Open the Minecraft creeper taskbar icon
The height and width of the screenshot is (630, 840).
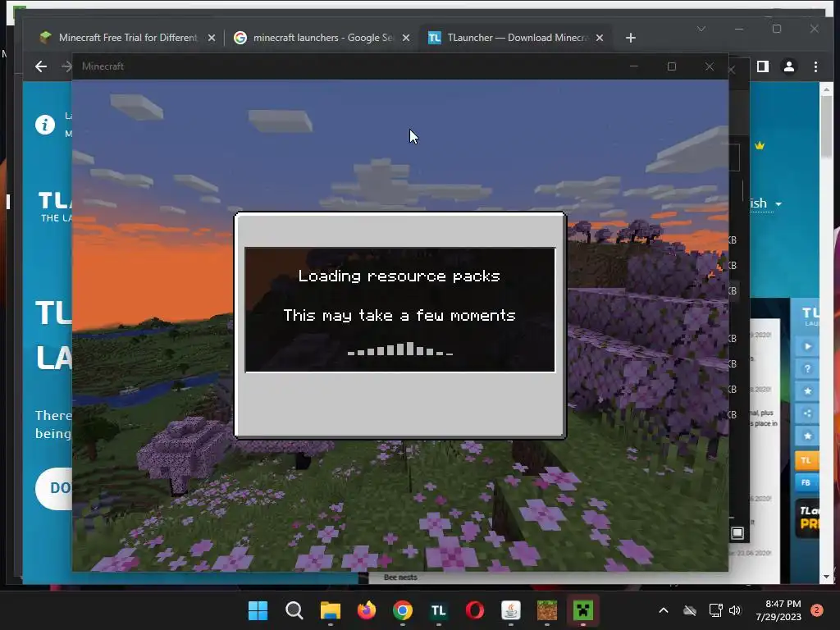(x=583, y=610)
